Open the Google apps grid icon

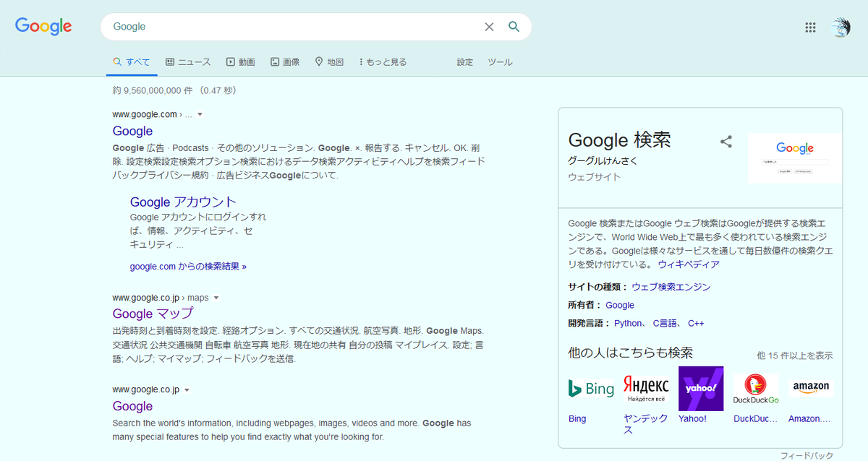pyautogui.click(x=811, y=27)
